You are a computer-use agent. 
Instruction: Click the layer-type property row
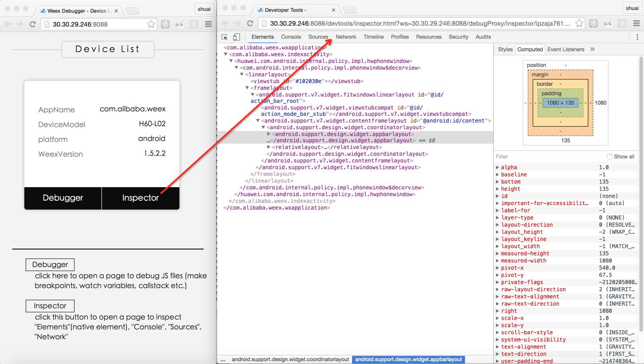[x=566, y=218]
